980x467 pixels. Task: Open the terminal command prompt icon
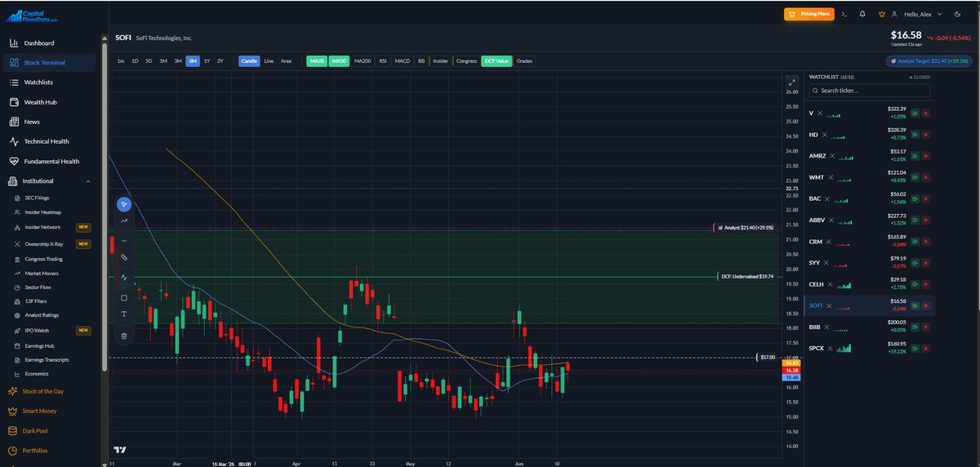pyautogui.click(x=844, y=14)
